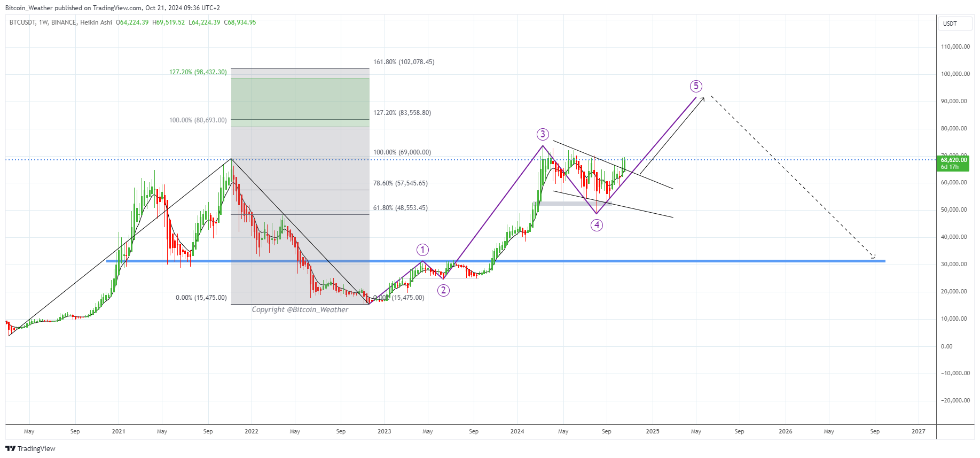Click 50,000.00 on the price axis
The image size is (980, 458).
click(x=954, y=209)
